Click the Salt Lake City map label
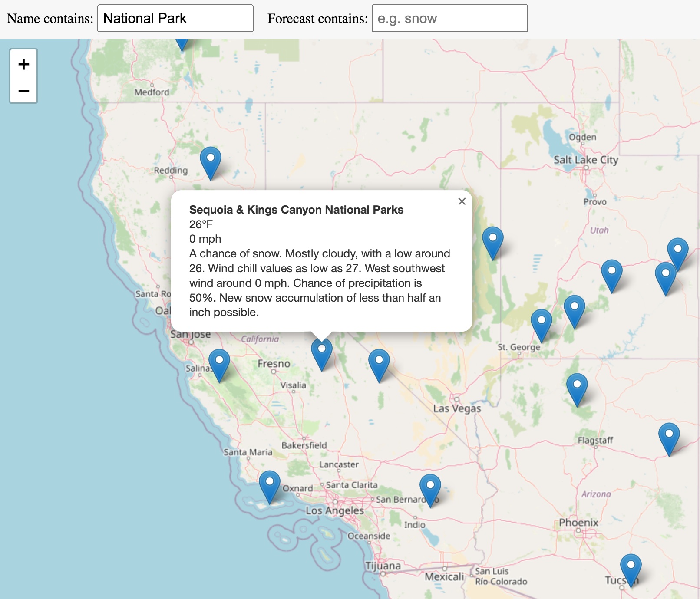 tap(586, 160)
